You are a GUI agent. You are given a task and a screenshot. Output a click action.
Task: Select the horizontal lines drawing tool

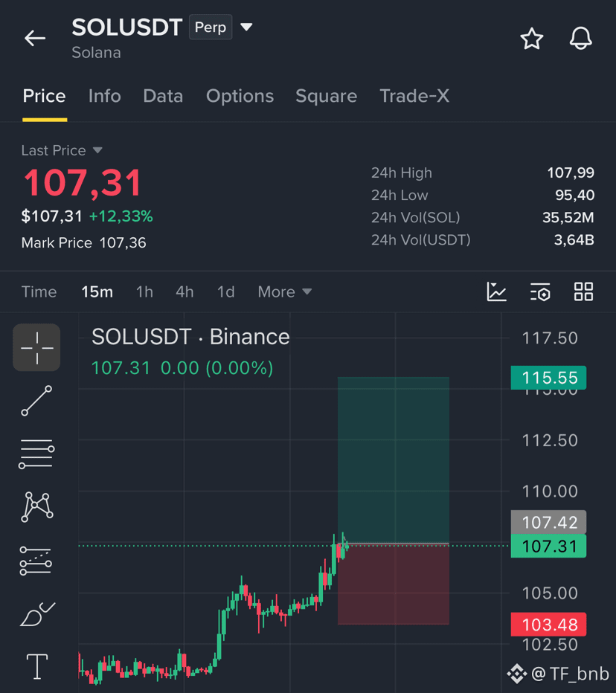pyautogui.click(x=36, y=454)
